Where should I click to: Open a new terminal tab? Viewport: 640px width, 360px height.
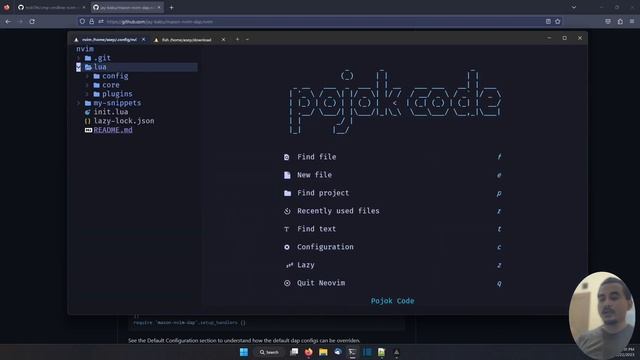(x=237, y=39)
